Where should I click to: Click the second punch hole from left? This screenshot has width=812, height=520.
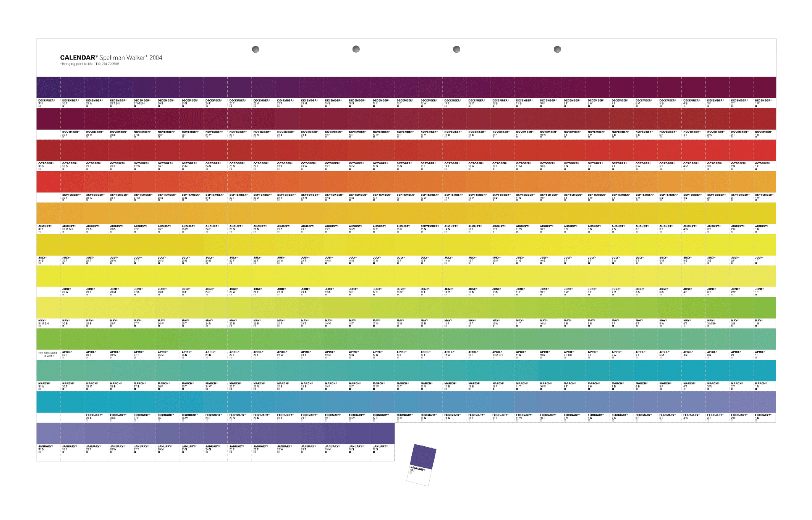(356, 49)
